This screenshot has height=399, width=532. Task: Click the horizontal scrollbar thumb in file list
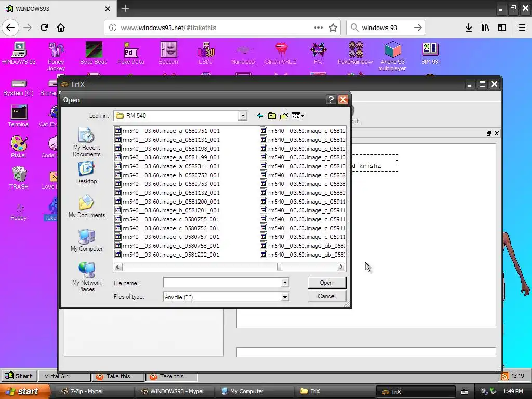pyautogui.click(x=280, y=267)
